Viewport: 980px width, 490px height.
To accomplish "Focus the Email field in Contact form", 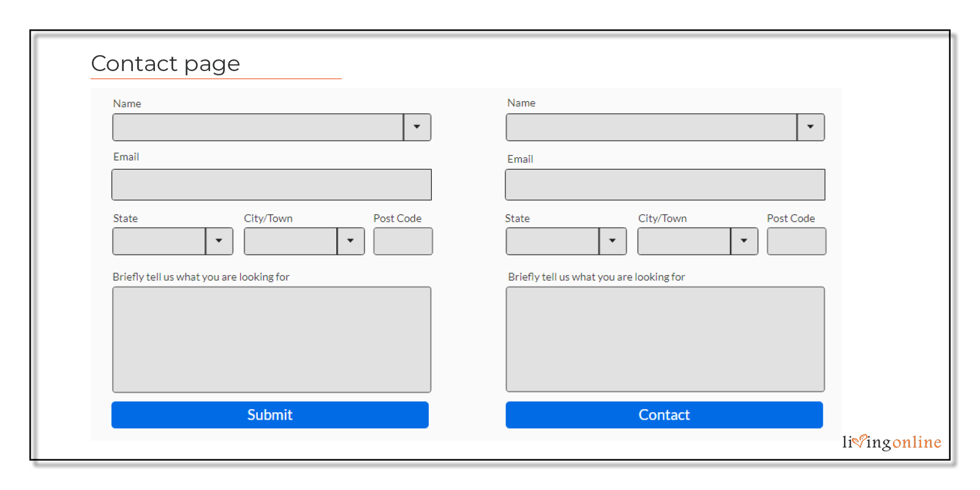I will pos(665,184).
